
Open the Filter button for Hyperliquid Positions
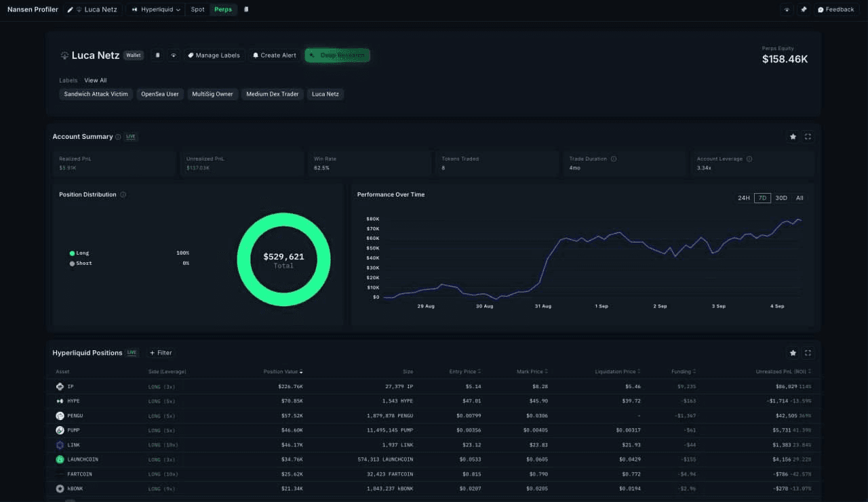161,353
